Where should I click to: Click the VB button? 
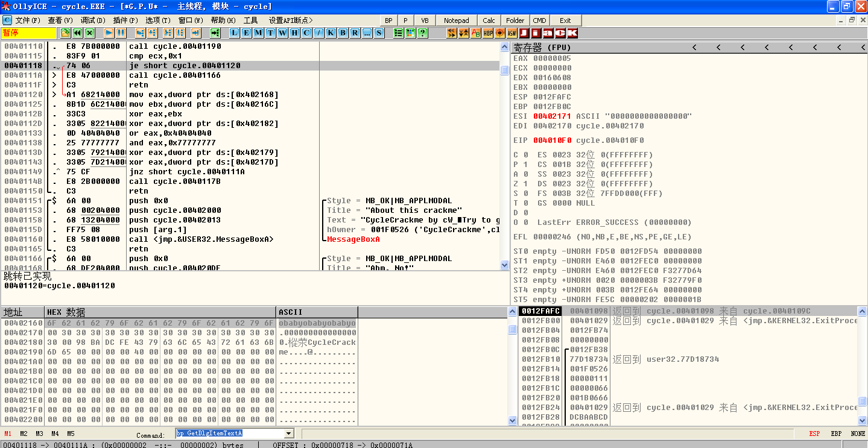(x=425, y=21)
